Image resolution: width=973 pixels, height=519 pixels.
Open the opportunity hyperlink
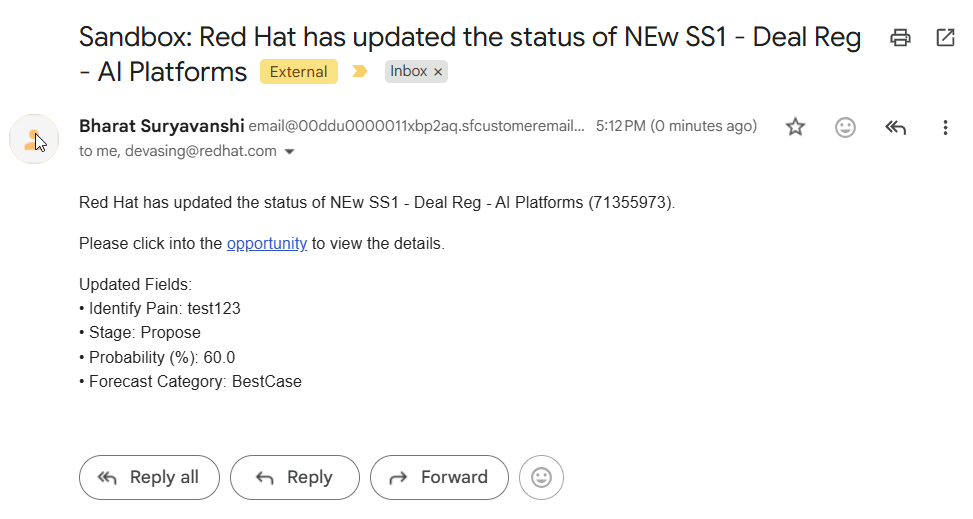(267, 243)
